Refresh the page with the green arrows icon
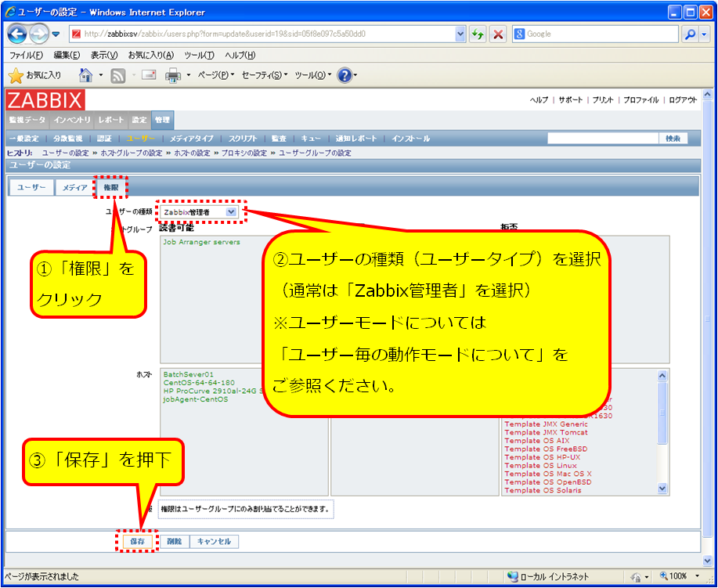The width and height of the screenshot is (718, 588). [478, 34]
